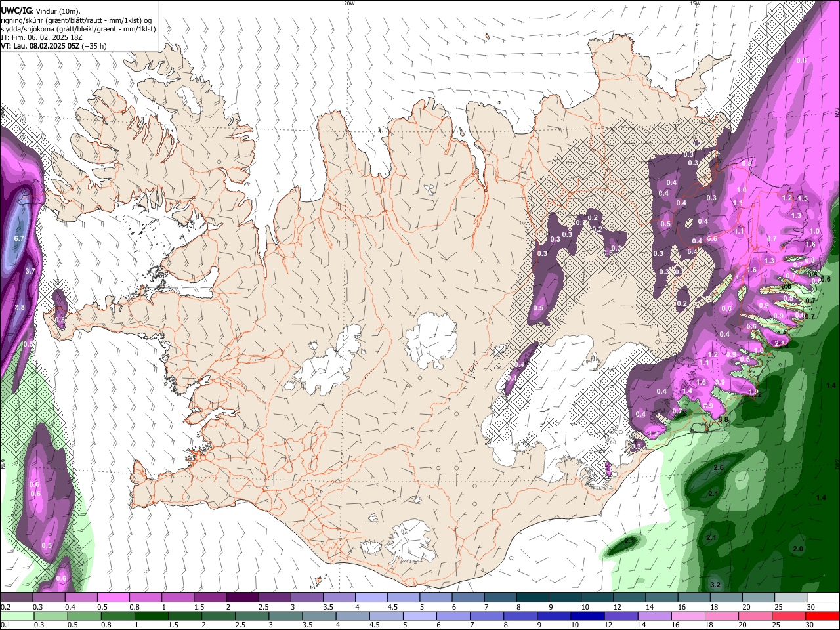Click the 0.1 label in rain legend

point(5,625)
